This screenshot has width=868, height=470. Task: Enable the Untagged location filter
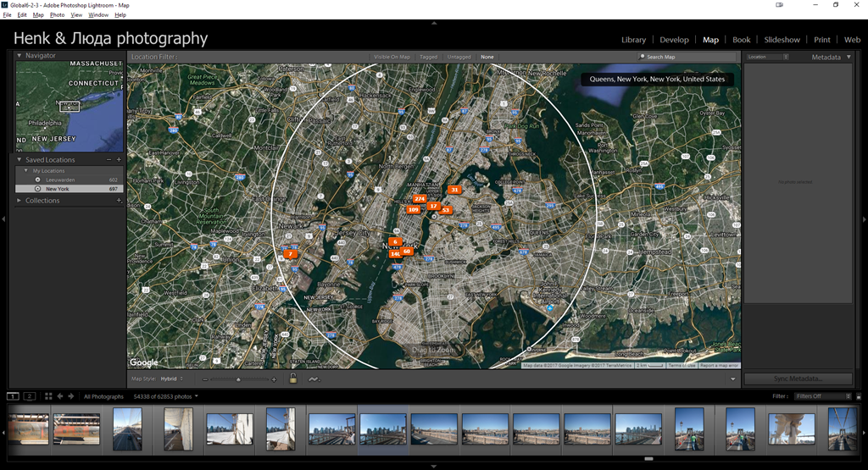459,57
